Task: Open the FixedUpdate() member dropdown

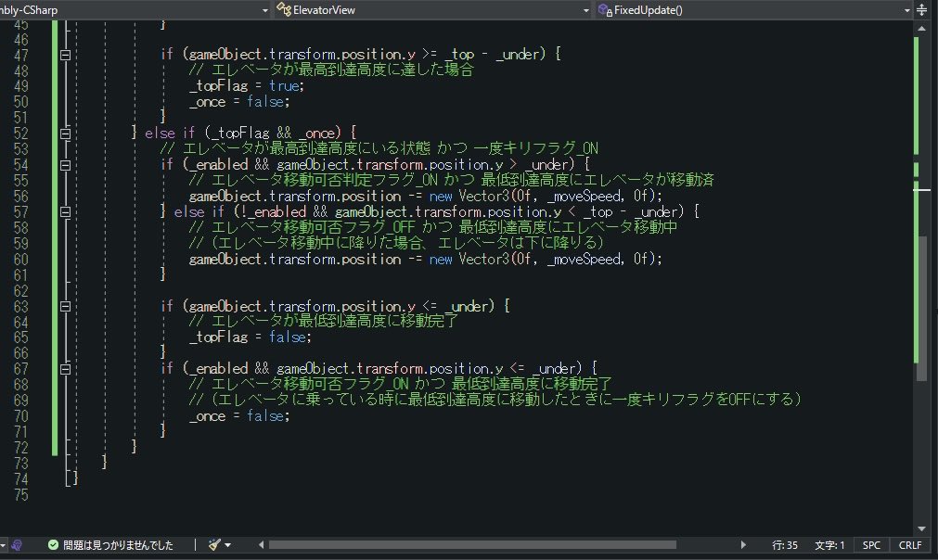Action: (x=906, y=10)
